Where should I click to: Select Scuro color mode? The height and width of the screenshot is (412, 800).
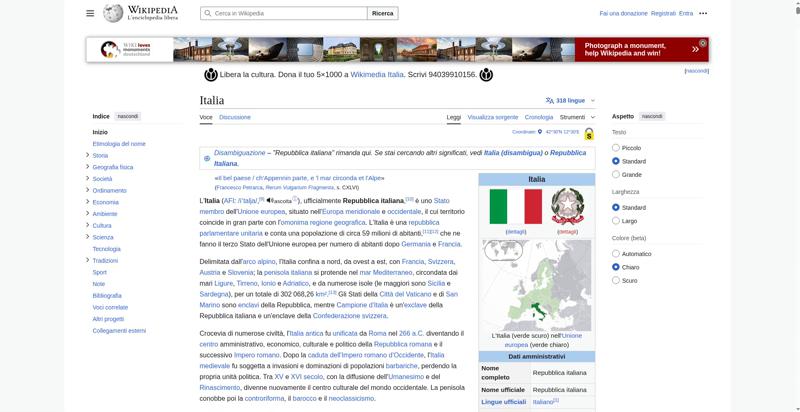click(616, 280)
